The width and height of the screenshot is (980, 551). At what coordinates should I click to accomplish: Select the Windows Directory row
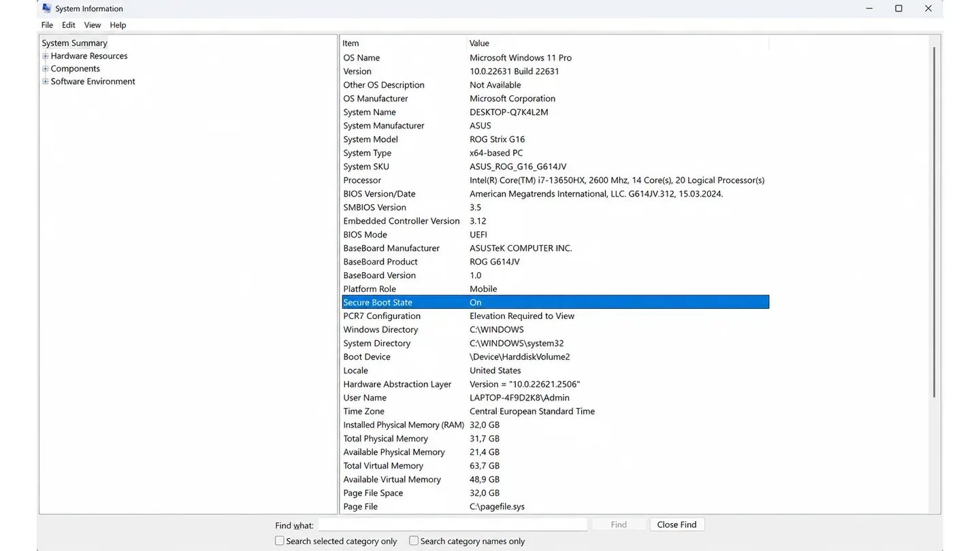point(555,330)
